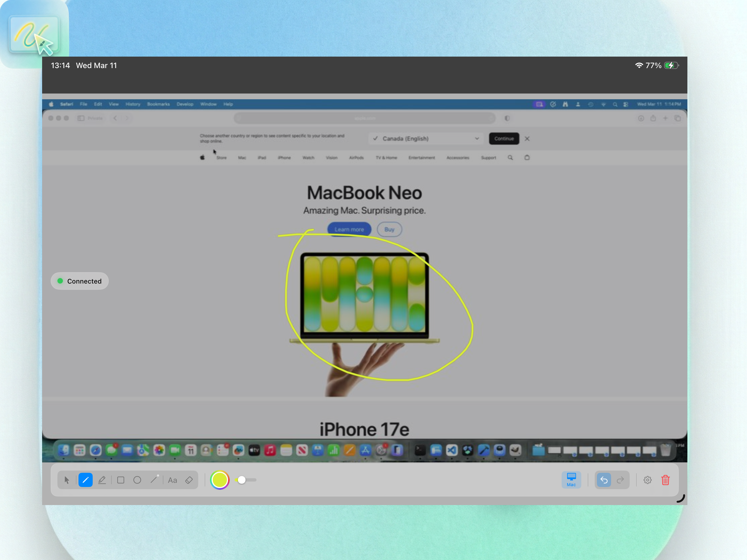
Task: Click the Safari share icon
Action: (x=653, y=118)
